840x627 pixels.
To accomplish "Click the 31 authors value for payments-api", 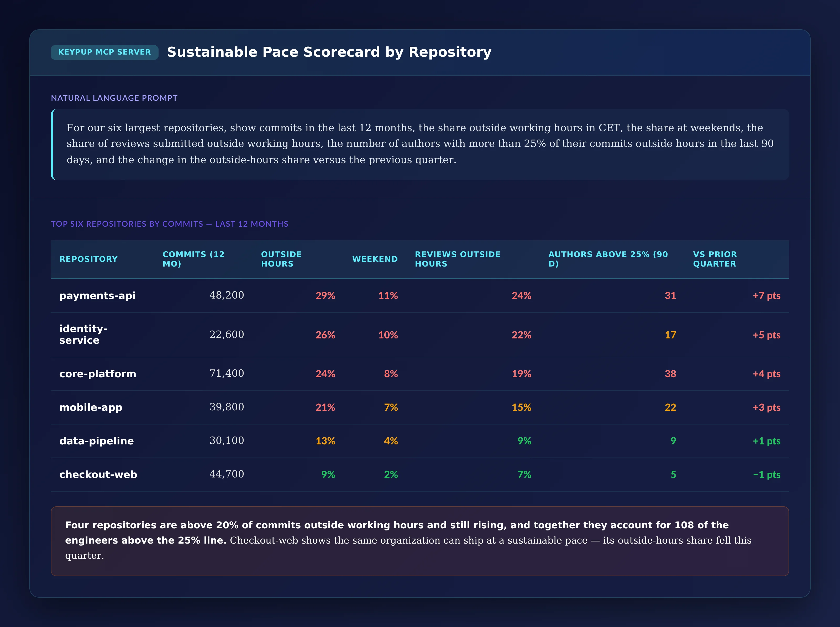I will click(670, 296).
